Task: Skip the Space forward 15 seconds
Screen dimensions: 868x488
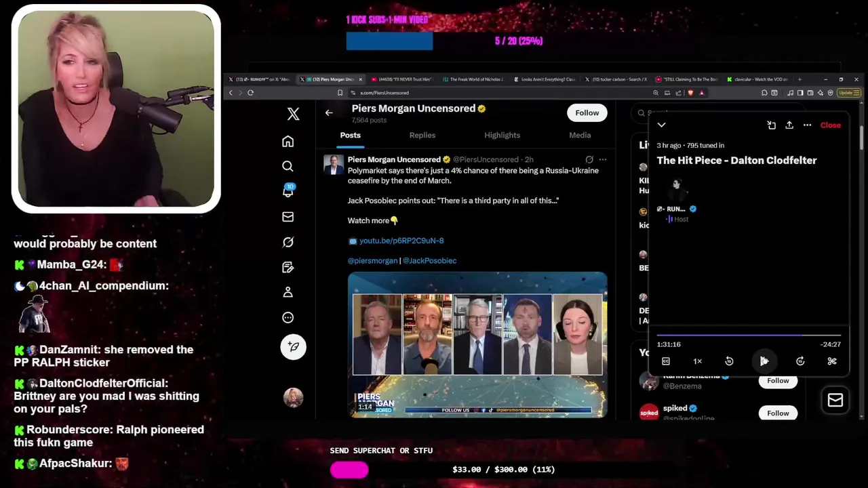Action: coord(800,361)
